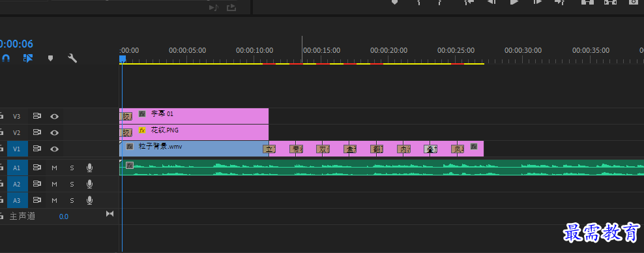Click the fx badge on 粒子背景.wmv

[x=130, y=146]
